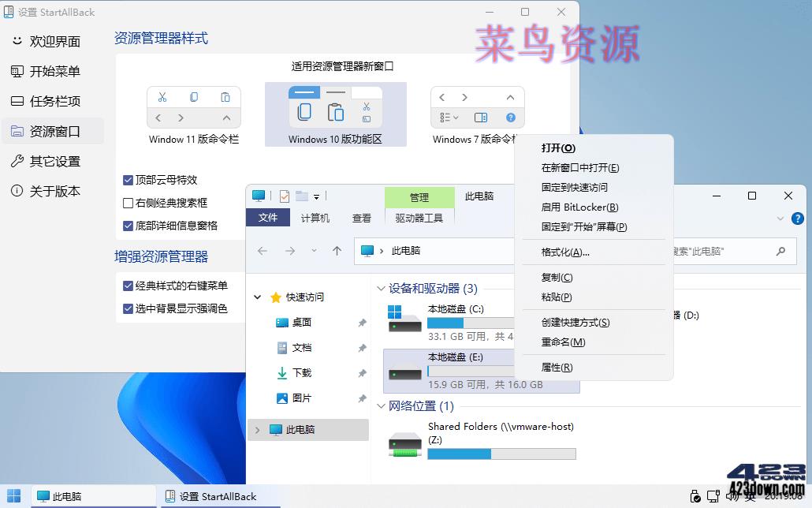Collapse the 设备和驱动器 (3) section
The height and width of the screenshot is (508, 812).
point(381,289)
